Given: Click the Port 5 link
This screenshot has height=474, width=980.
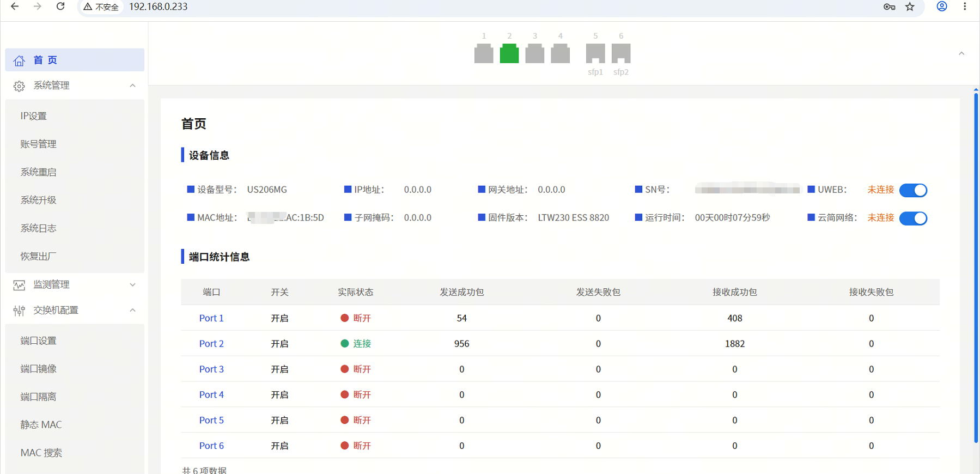Looking at the screenshot, I should tap(211, 421).
